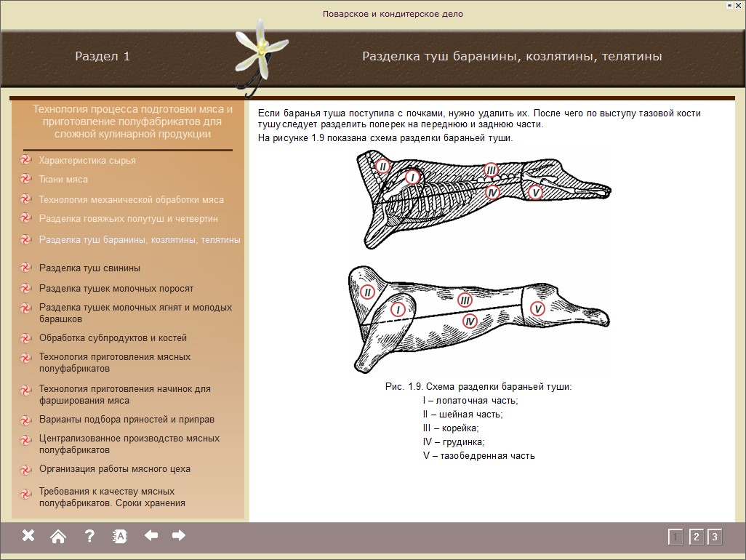The image size is (746, 560).
Task: Go to page 3
Action: click(715, 537)
